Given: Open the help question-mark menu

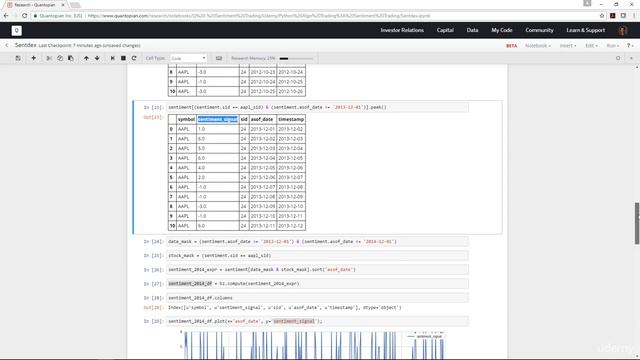Looking at the screenshot, I should click(x=630, y=46).
